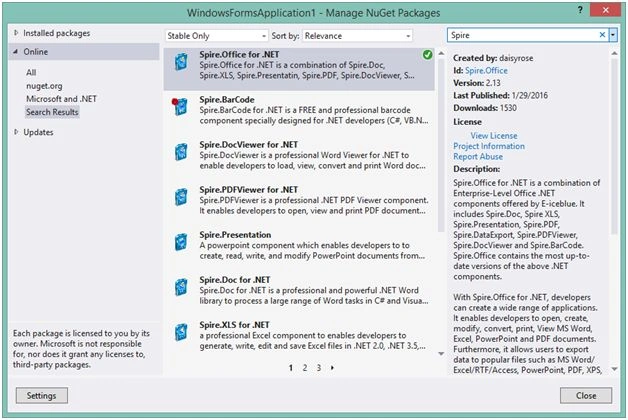Select current results page 1
Screen dimensions: 628x420
coord(291,368)
